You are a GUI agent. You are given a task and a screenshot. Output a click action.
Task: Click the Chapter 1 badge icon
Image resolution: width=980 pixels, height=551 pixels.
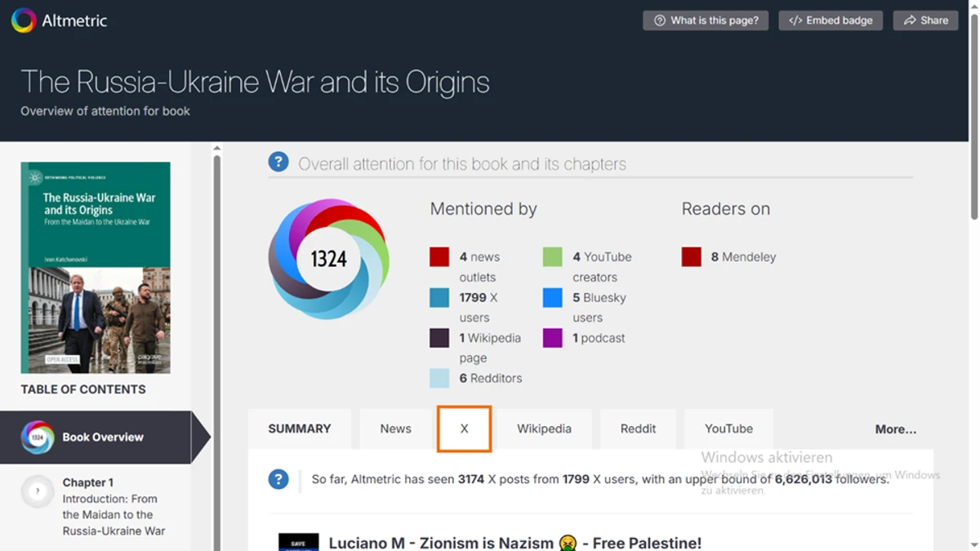[x=38, y=491]
